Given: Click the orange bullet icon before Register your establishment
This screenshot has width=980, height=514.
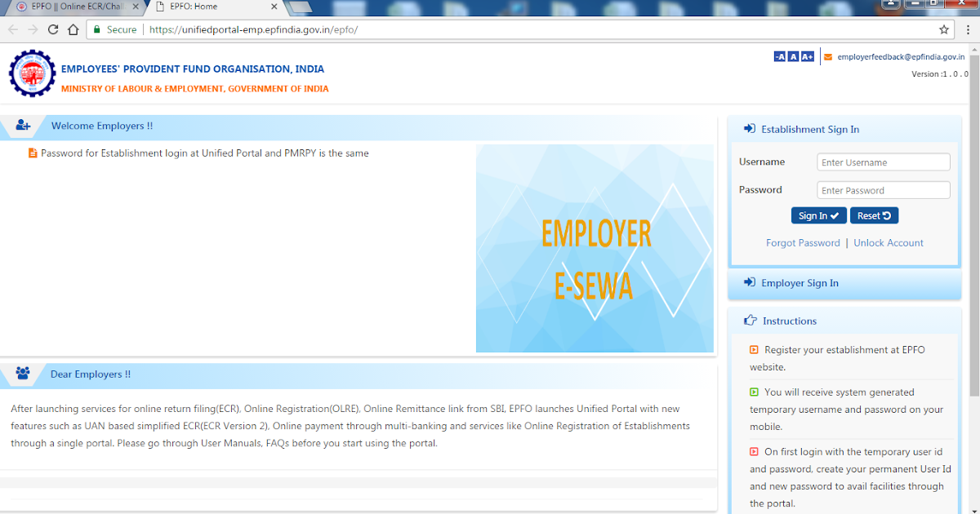Looking at the screenshot, I should (x=754, y=350).
